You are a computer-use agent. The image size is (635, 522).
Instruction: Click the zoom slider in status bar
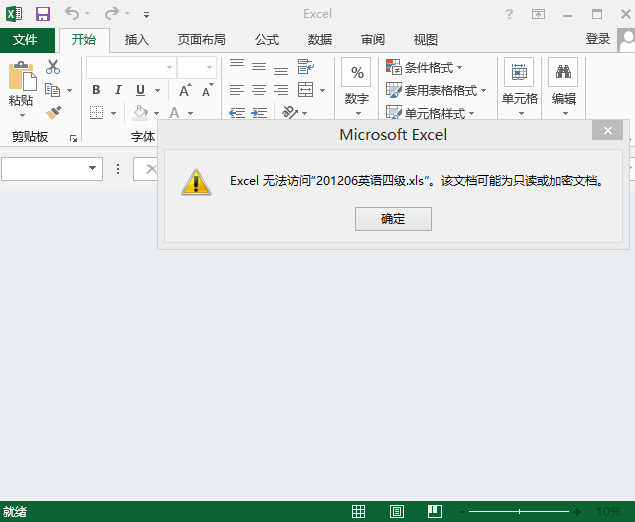coord(519,512)
